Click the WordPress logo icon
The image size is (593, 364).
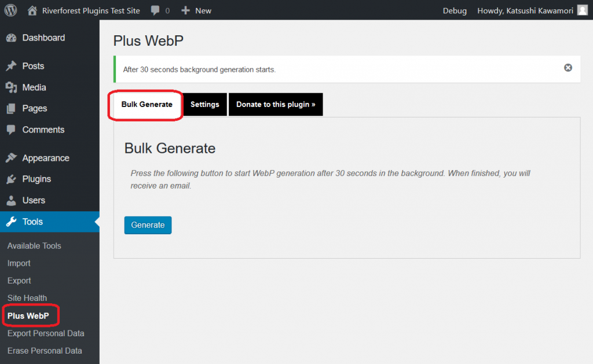[10, 10]
